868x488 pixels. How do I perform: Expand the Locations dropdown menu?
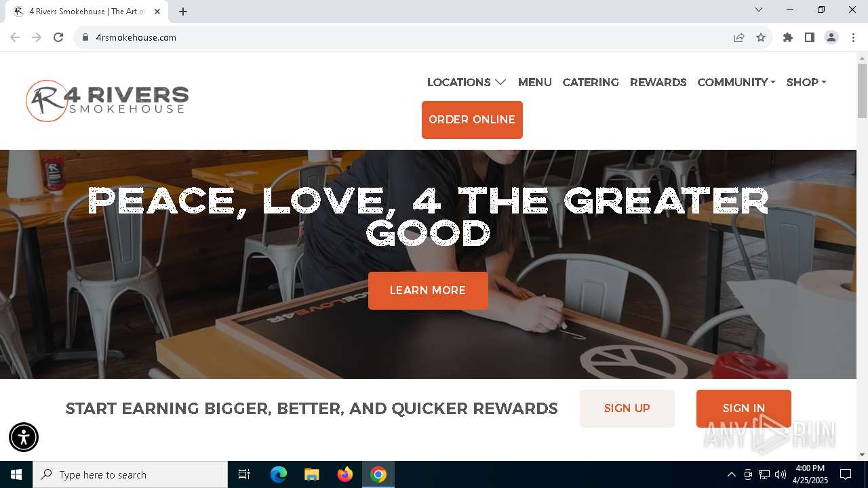tap(467, 82)
